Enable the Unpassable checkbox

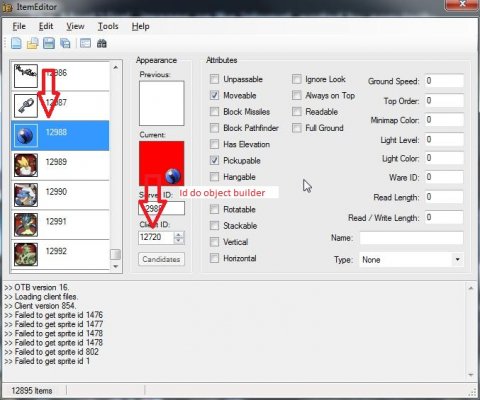[x=214, y=79]
